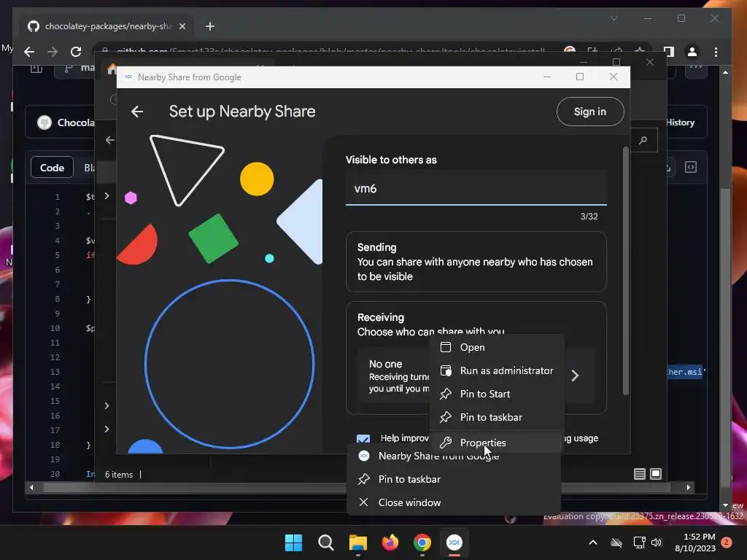Click the Chrome tab search chevron

click(614, 18)
